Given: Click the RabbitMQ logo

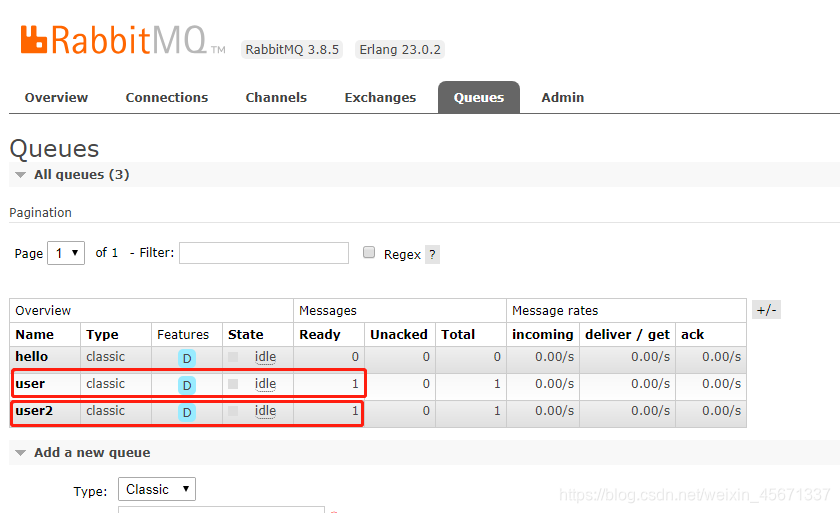Looking at the screenshot, I should pos(123,40).
